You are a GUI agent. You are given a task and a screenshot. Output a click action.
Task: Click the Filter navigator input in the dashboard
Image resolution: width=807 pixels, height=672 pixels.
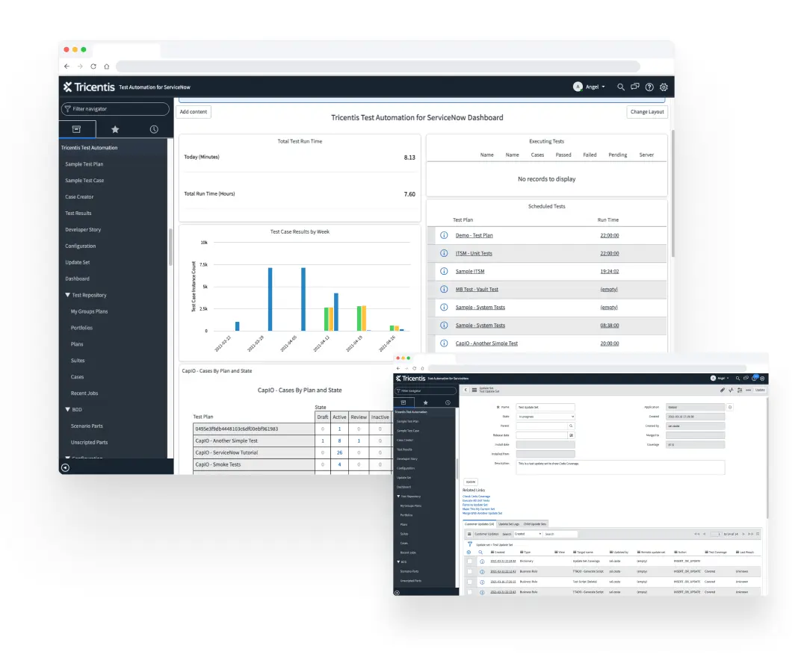click(x=115, y=108)
